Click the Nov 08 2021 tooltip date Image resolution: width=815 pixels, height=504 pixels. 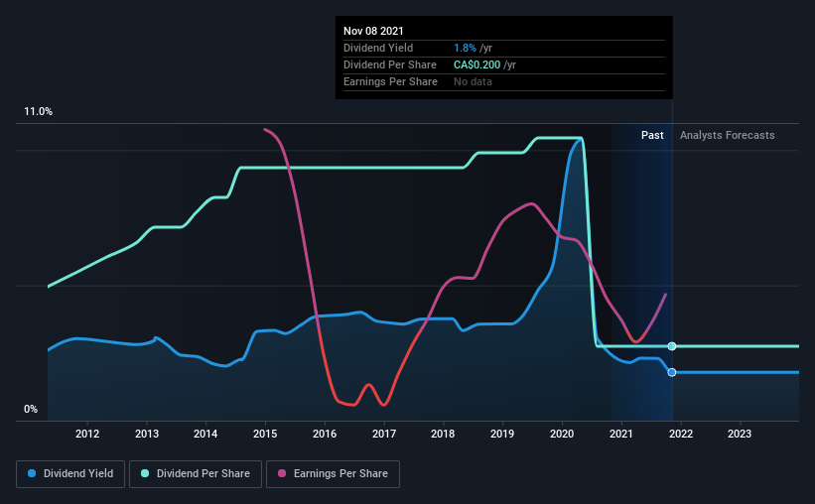[373, 31]
